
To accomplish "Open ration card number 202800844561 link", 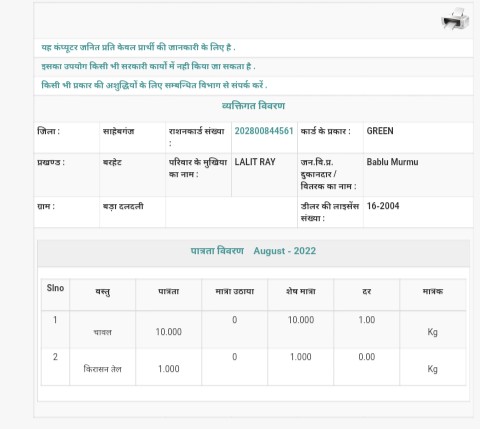I will pos(264,131).
